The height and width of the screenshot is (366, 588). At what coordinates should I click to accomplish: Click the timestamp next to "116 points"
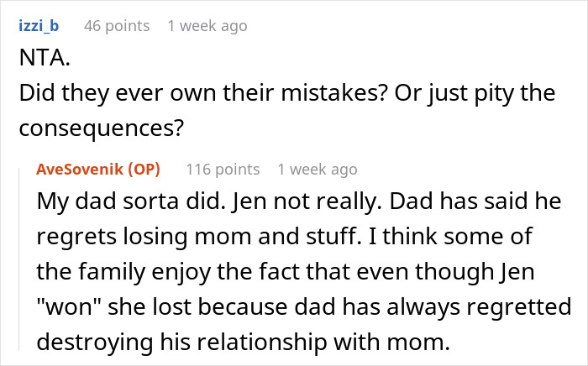click(318, 169)
